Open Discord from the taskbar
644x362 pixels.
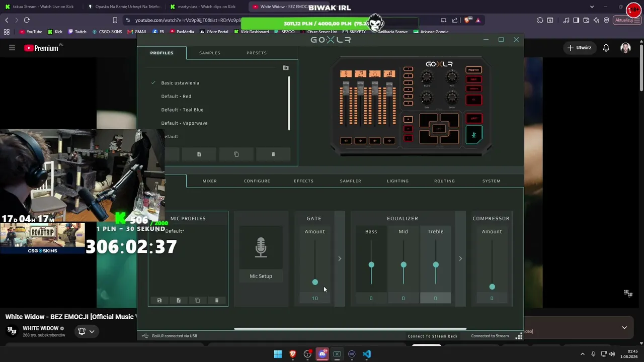pyautogui.click(x=323, y=354)
